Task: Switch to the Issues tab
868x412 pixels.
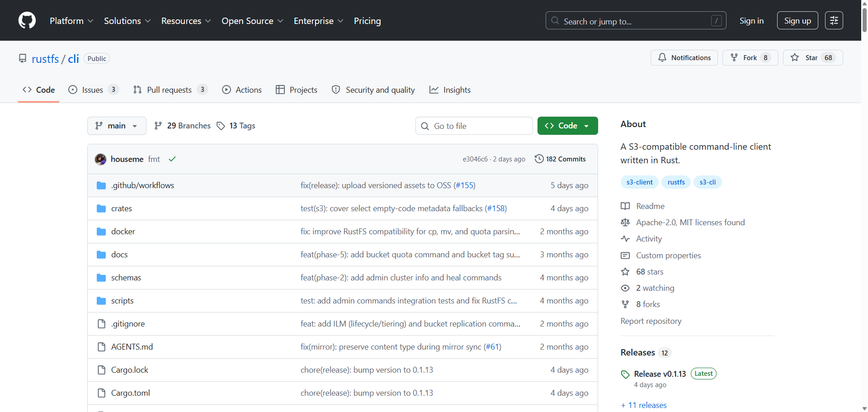Action: click(x=93, y=90)
